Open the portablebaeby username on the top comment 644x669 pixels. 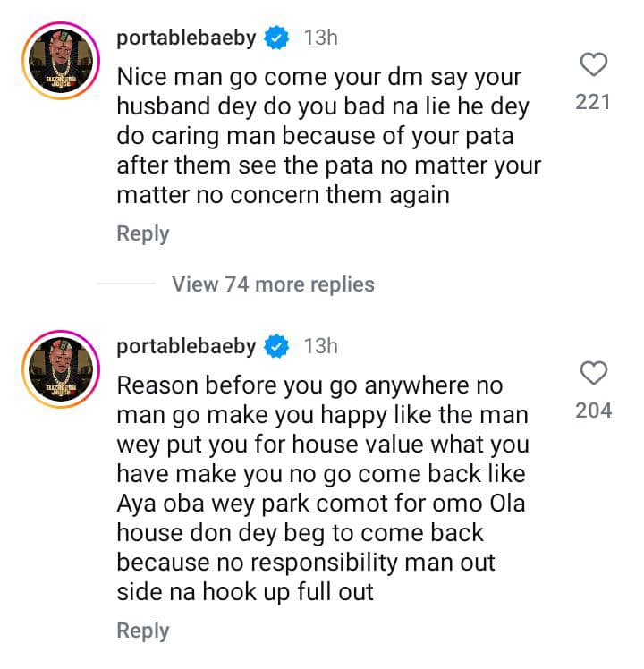point(187,38)
